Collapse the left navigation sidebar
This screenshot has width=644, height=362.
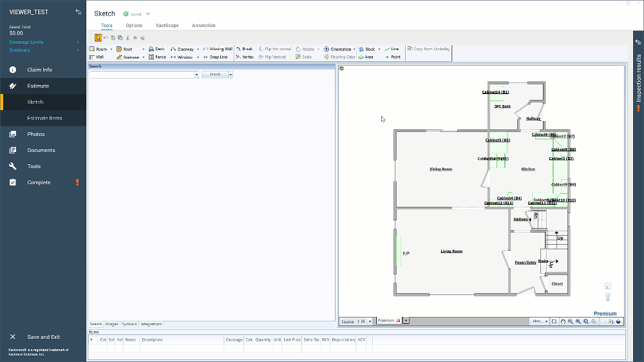[x=78, y=12]
